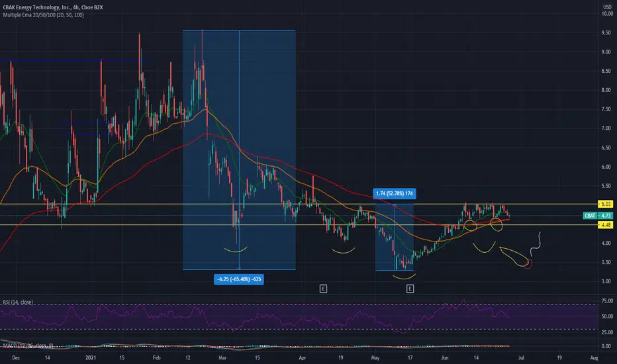Viewport: 617px width, 364px height.
Task: Select the RSI (14, close) indicator label
Action: [18, 302]
